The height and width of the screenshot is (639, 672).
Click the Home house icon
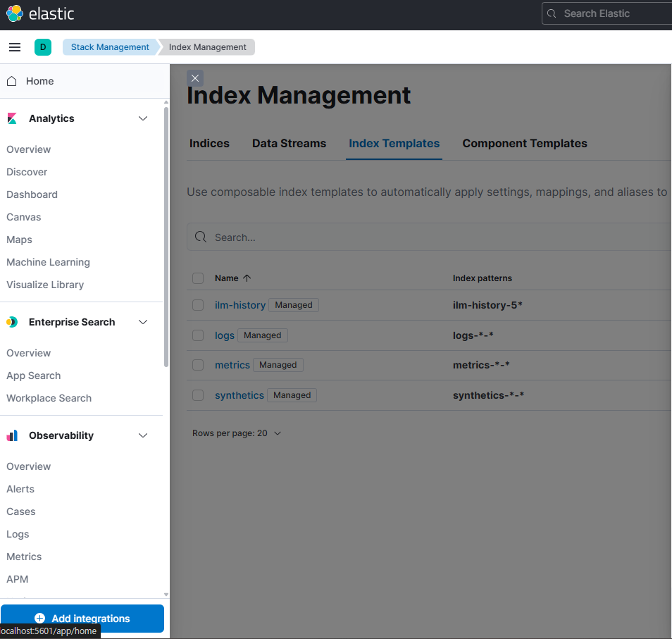point(12,81)
